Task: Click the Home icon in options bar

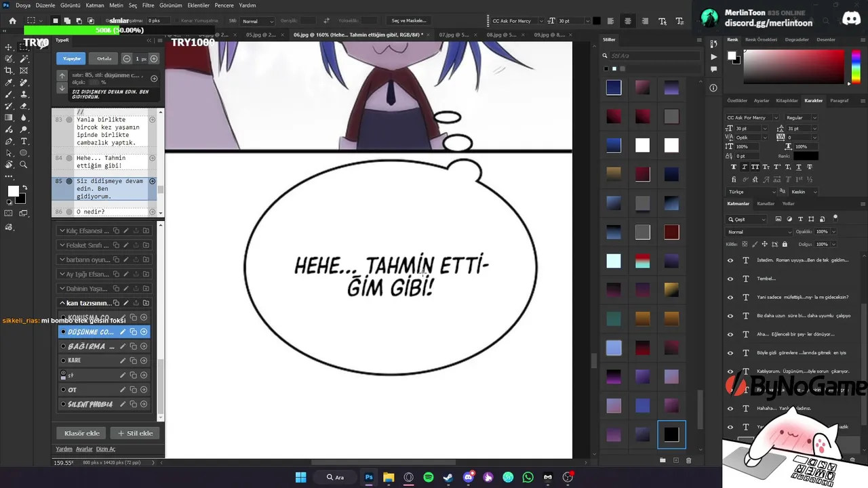Action: click(12, 21)
